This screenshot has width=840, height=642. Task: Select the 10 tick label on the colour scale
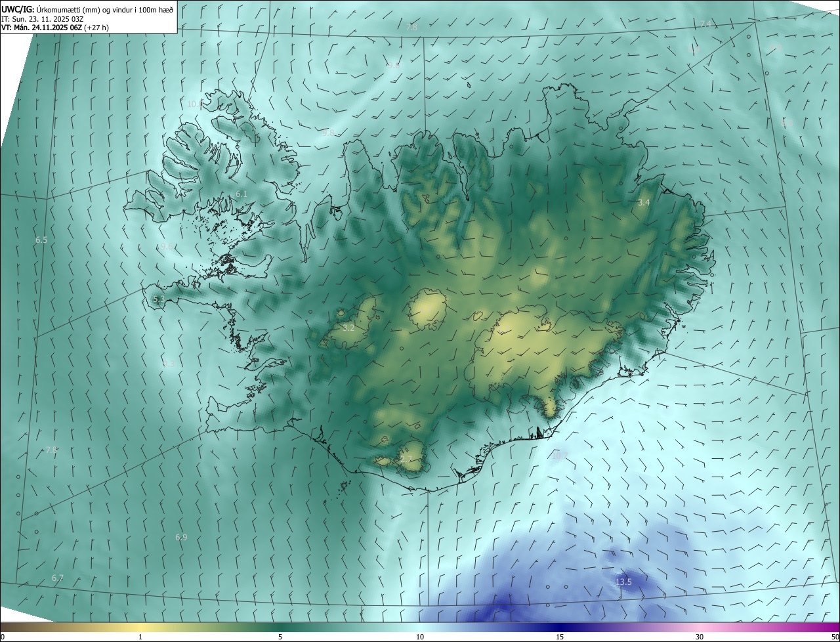420,637
